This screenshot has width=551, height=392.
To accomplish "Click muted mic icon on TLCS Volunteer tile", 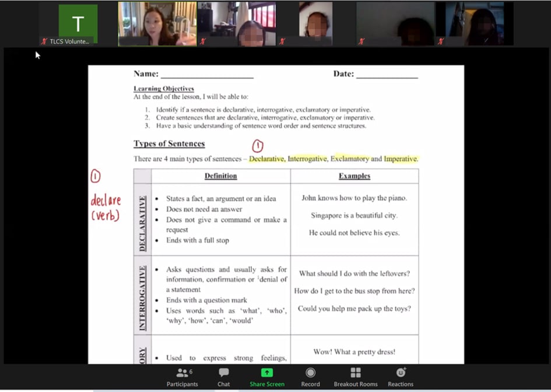I will pos(44,41).
